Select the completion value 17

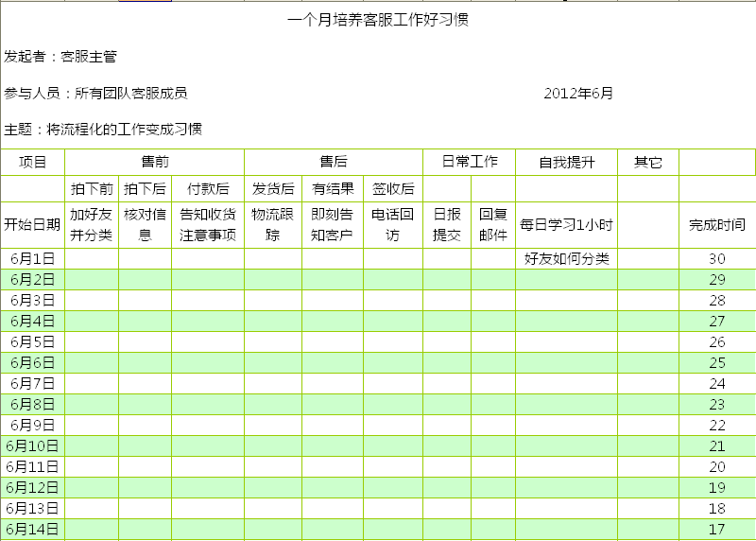tap(717, 529)
